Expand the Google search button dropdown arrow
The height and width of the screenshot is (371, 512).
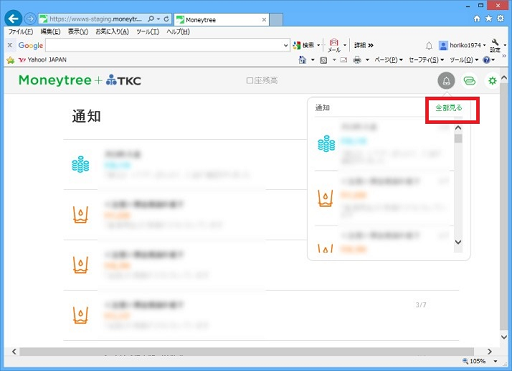click(x=318, y=45)
